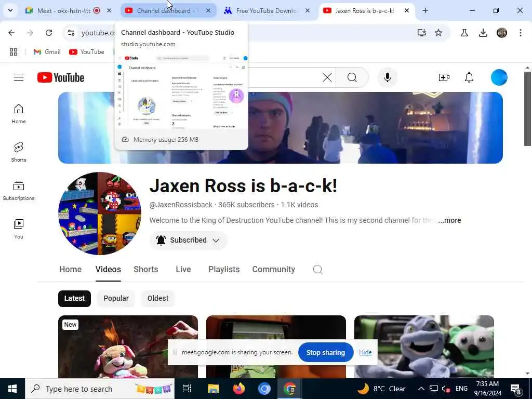Search within channel using magnifier icon
Screen dimensions: 532x399
coord(317,270)
